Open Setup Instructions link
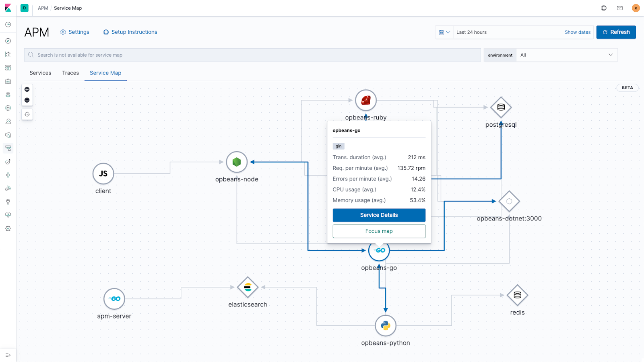The image size is (644, 362). [x=130, y=32]
